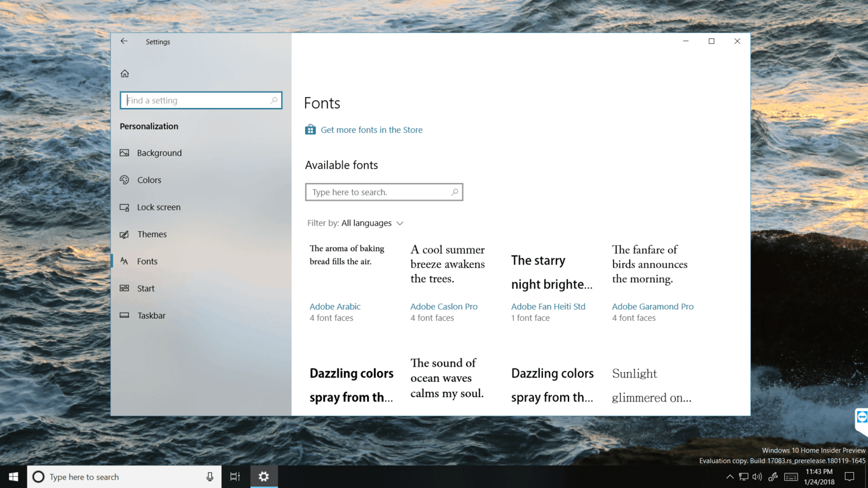Click the Cortana circle icon
Image resolution: width=868 pixels, height=488 pixels.
(x=38, y=477)
